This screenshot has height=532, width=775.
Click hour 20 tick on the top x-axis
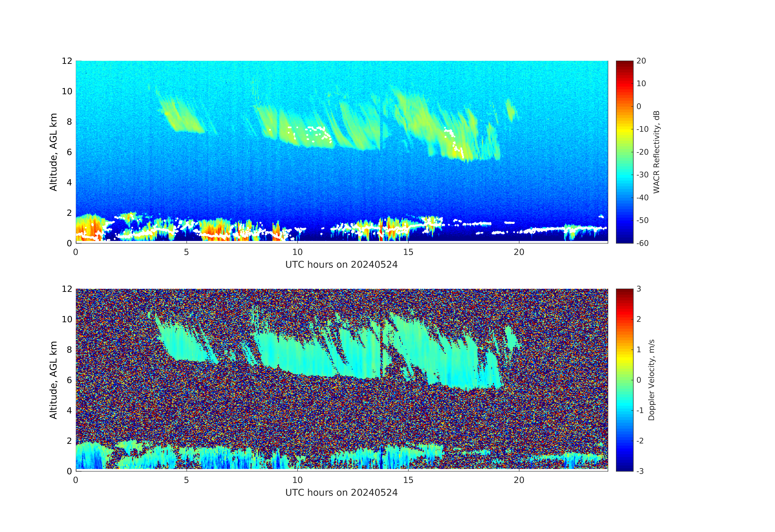519,252
